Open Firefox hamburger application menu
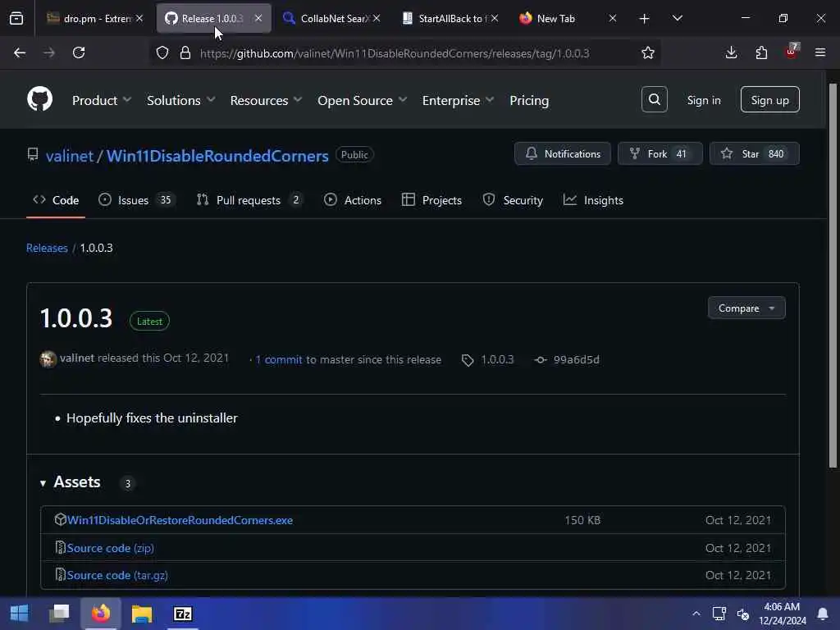 (820, 52)
